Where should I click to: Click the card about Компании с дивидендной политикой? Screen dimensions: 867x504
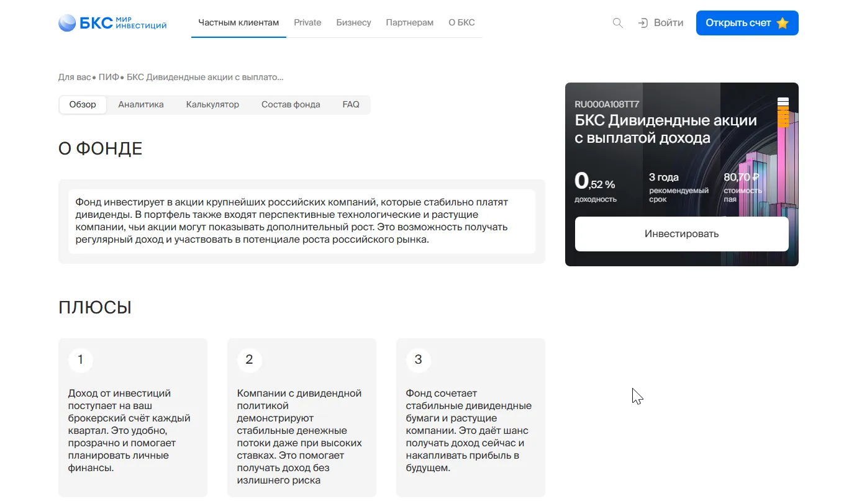pyautogui.click(x=302, y=418)
